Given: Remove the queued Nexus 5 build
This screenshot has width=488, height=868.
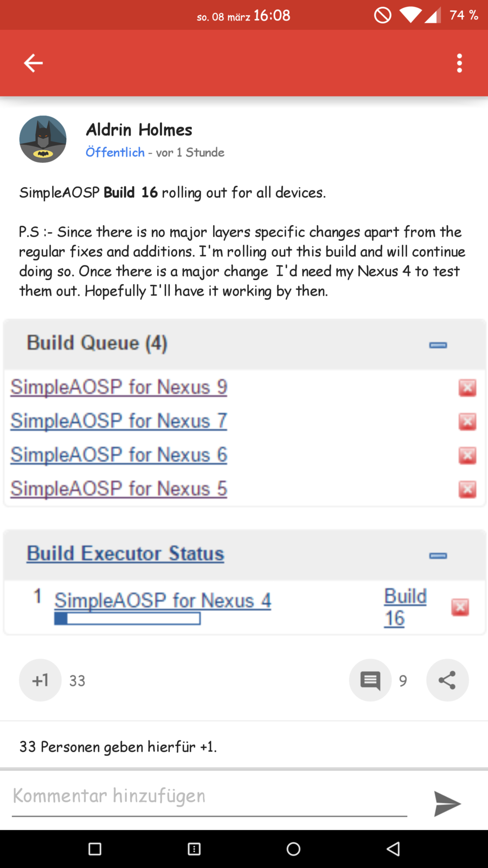Looking at the screenshot, I should pos(467,489).
